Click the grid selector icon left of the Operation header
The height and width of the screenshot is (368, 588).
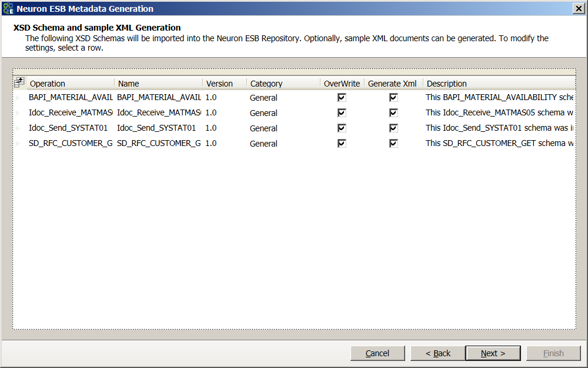[19, 82]
